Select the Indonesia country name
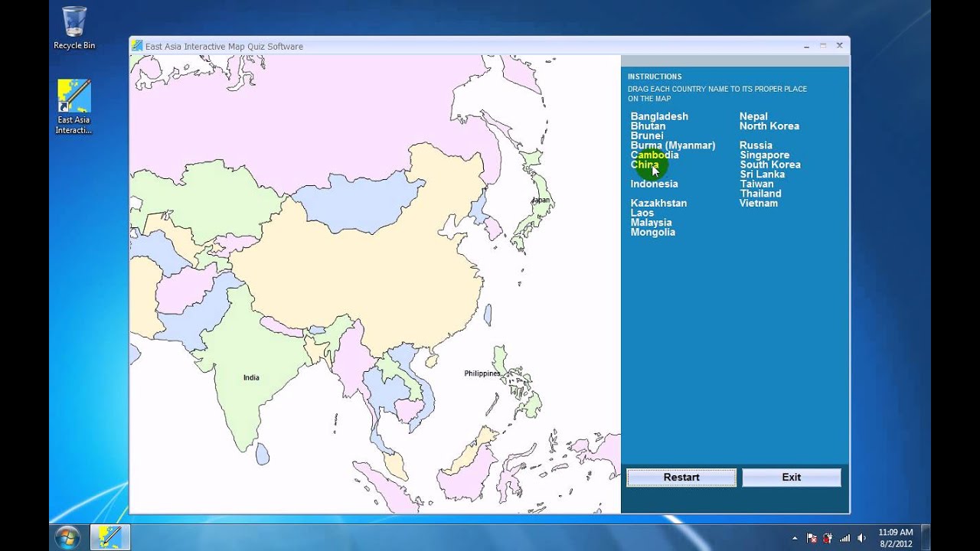This screenshot has width=980, height=551. click(x=654, y=184)
